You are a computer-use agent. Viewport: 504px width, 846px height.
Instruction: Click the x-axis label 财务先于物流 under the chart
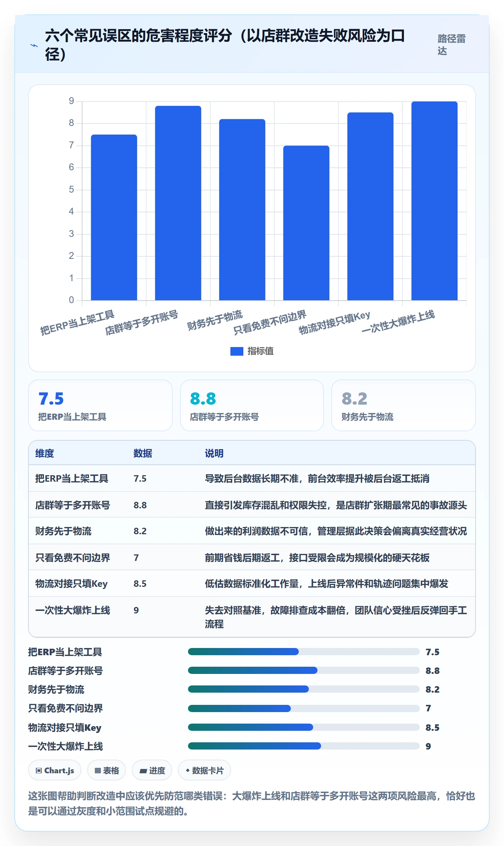[x=215, y=320]
